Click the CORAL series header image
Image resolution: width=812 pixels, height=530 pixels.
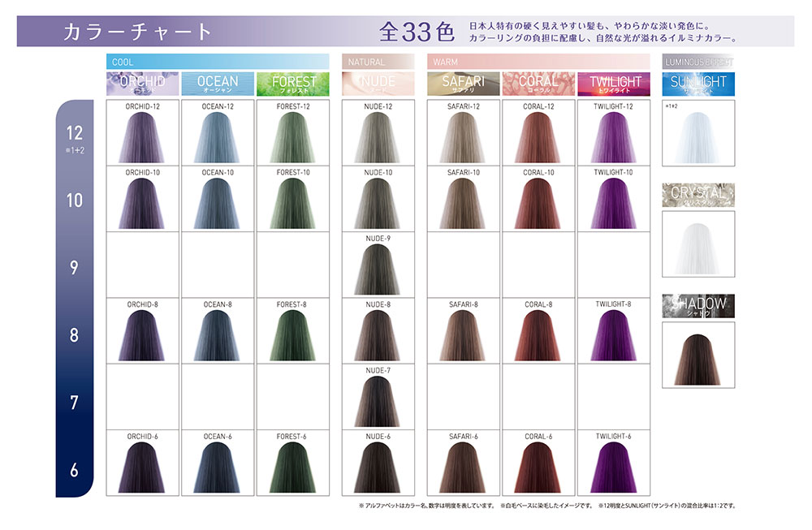pyautogui.click(x=538, y=84)
